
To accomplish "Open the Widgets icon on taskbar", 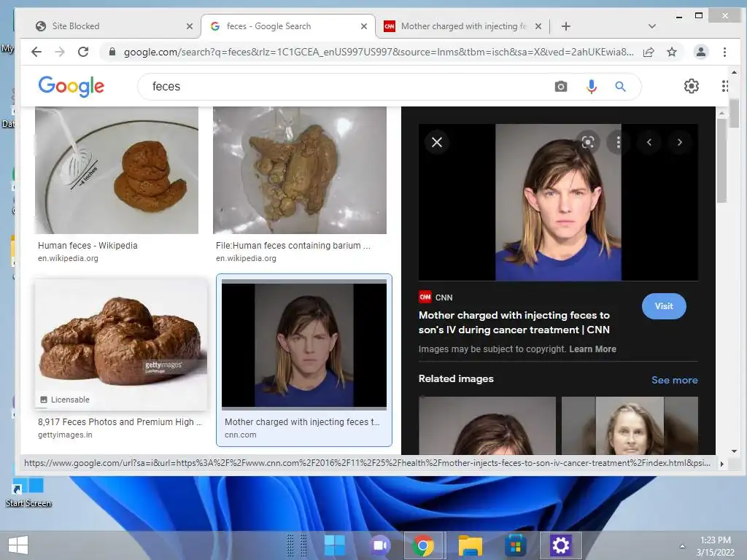I will 334,545.
